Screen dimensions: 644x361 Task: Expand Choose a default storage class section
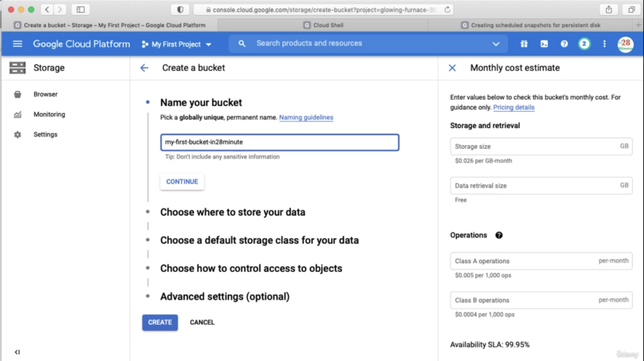pos(259,240)
